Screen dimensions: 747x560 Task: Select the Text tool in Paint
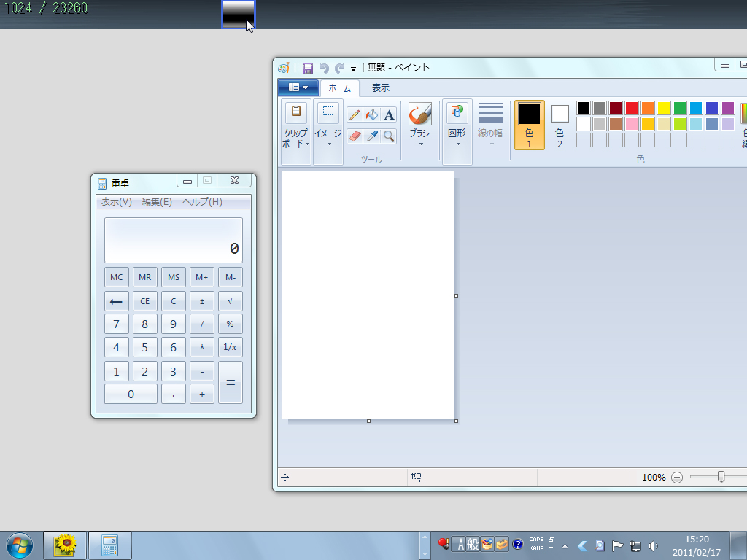coord(389,114)
